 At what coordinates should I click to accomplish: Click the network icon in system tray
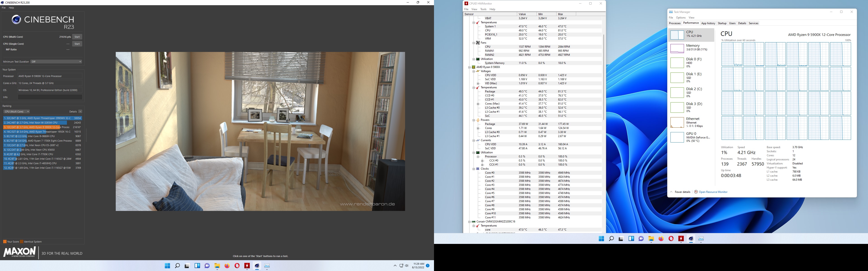(401, 266)
